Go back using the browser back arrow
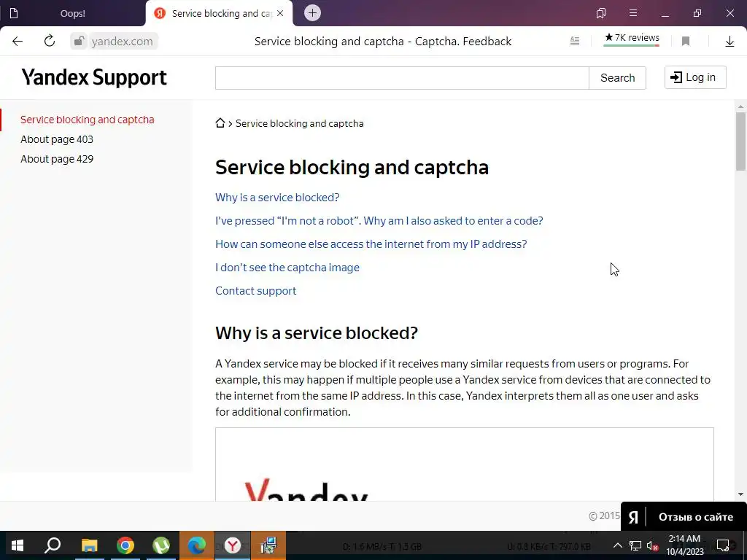 pyautogui.click(x=18, y=42)
